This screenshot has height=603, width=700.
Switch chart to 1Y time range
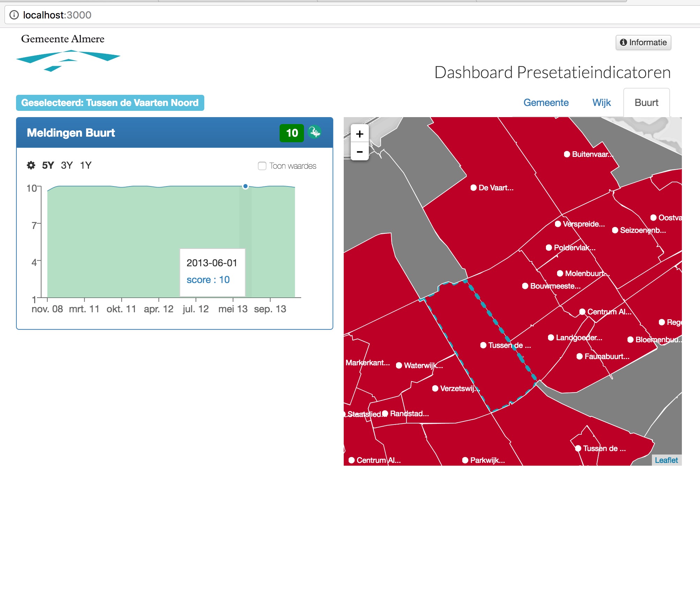tap(85, 165)
